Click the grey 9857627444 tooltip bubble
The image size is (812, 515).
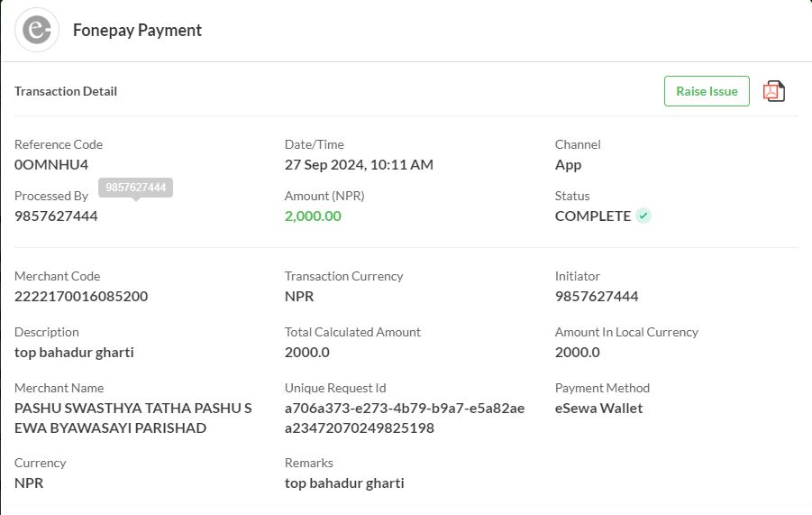tap(136, 188)
